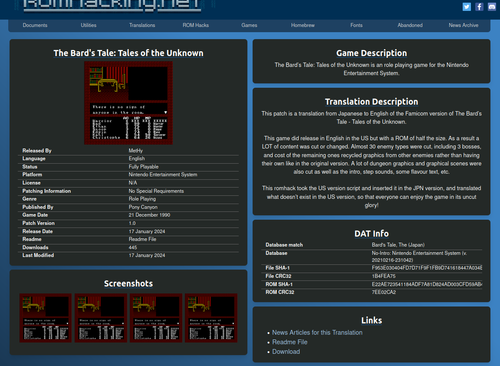
Task: Open the fourth screenshot thumbnail
Action: point(211,318)
